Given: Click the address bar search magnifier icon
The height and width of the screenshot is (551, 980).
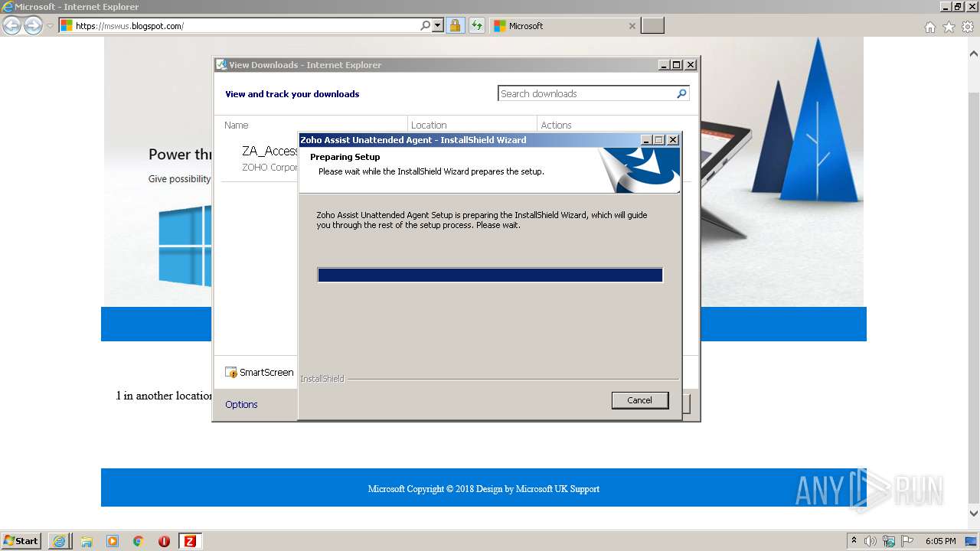Looking at the screenshot, I should [426, 25].
